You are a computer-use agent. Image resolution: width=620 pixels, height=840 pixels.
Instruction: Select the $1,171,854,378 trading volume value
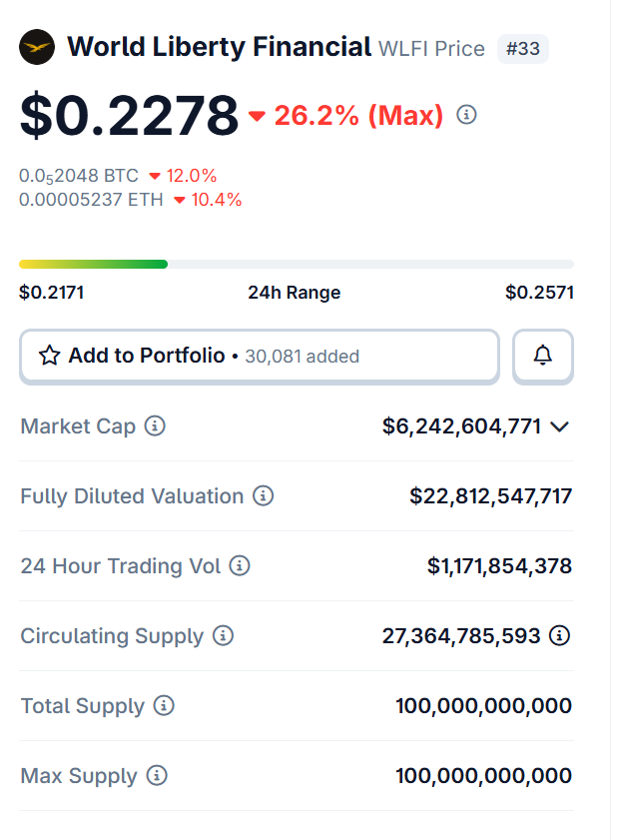click(499, 566)
